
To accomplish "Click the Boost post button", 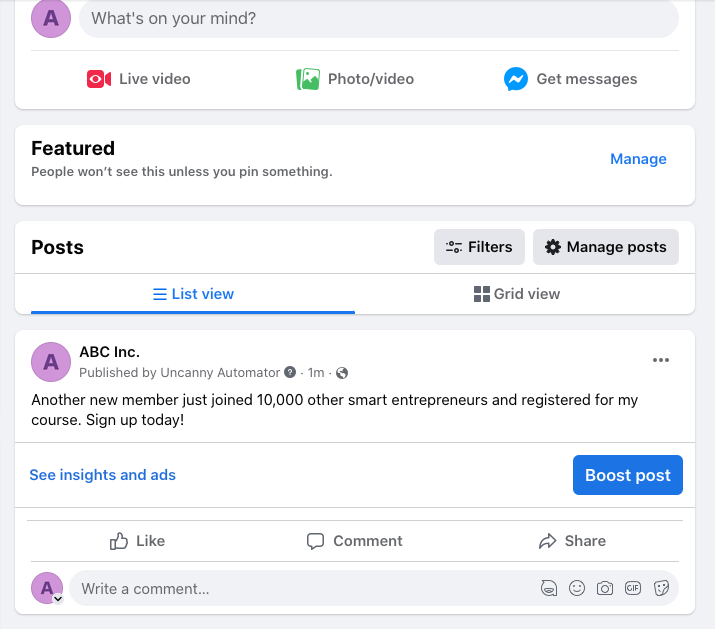I will point(627,475).
